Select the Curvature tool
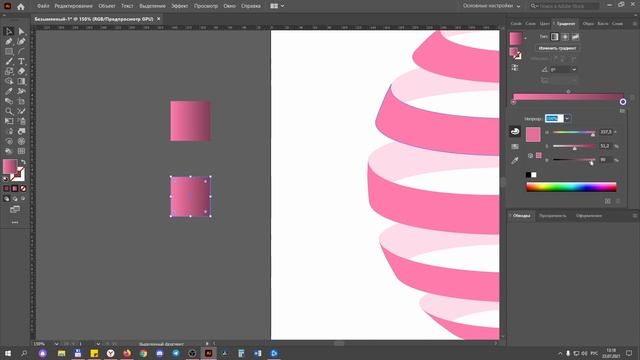Screen dimensions: 640x360 [x=21, y=42]
